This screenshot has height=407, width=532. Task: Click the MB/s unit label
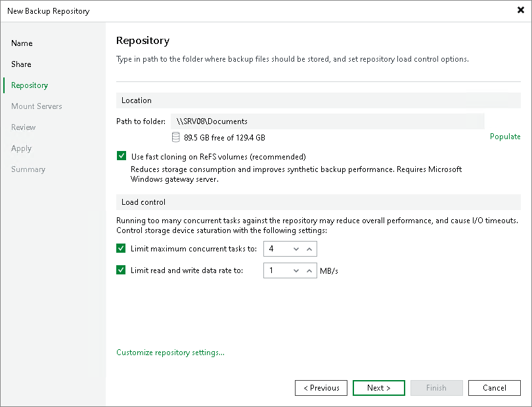(329, 270)
